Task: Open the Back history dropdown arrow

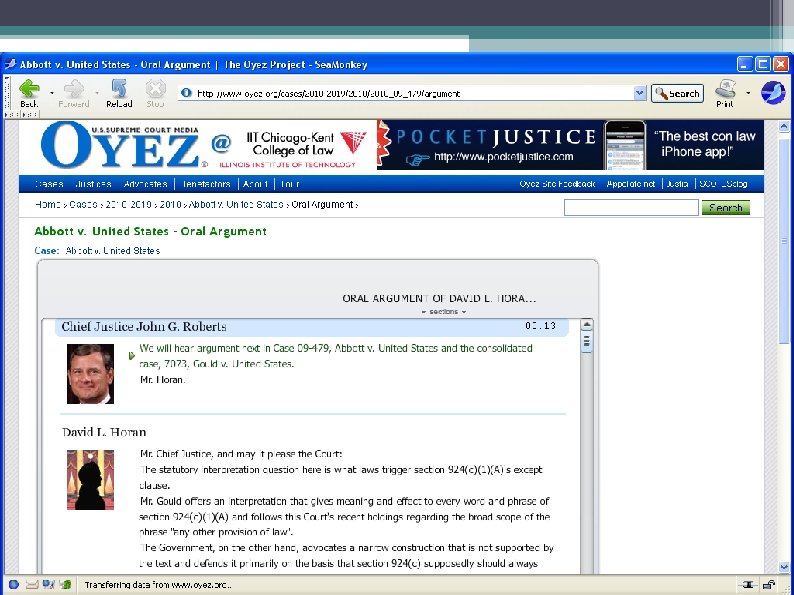Action: (52, 93)
